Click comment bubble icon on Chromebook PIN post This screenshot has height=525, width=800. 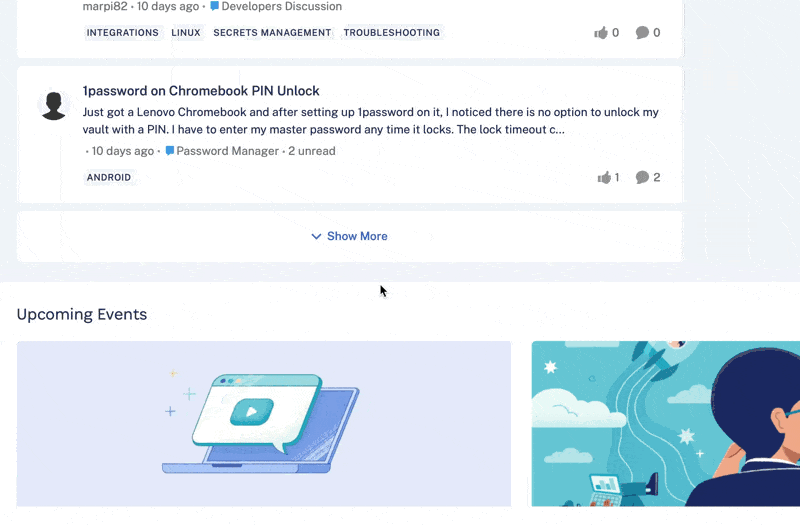tap(642, 177)
